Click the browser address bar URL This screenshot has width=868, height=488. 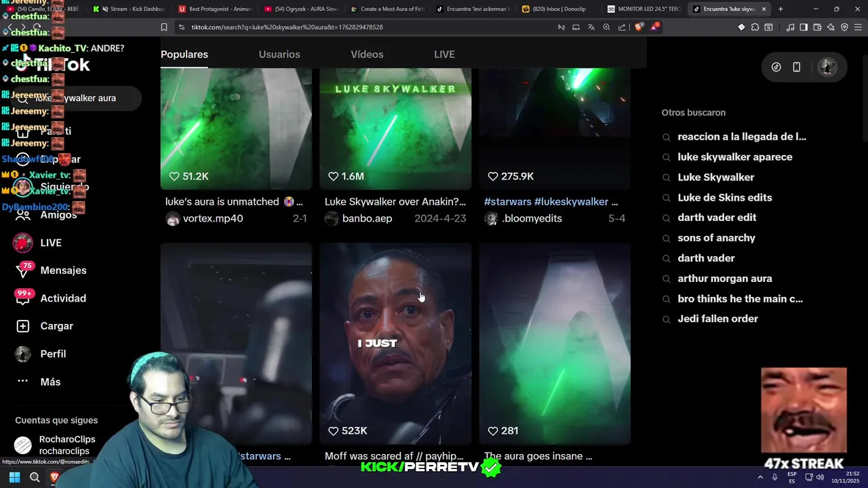click(287, 27)
